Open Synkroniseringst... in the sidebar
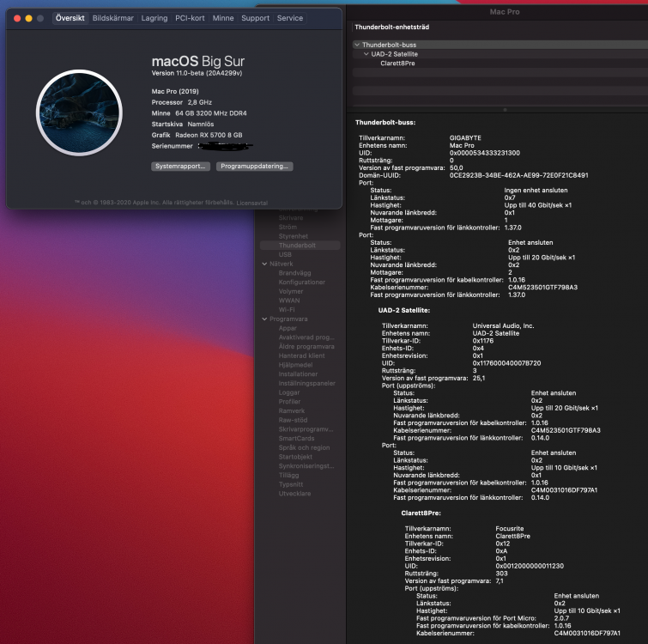 [306, 466]
